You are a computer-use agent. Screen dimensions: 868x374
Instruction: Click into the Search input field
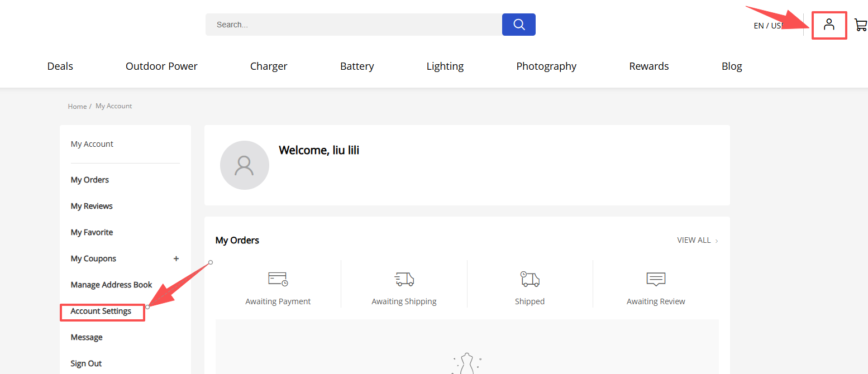coord(353,25)
